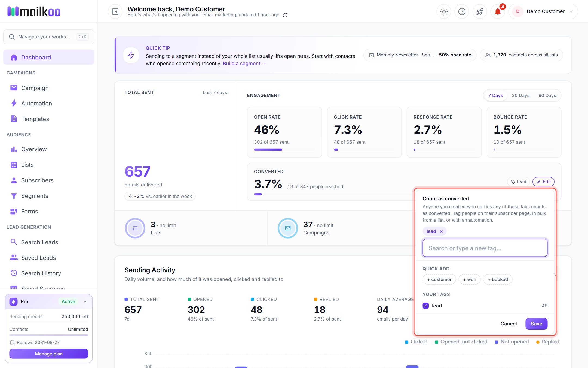
Task: Open Campaign envelope item in sidebar
Action: coord(49,88)
